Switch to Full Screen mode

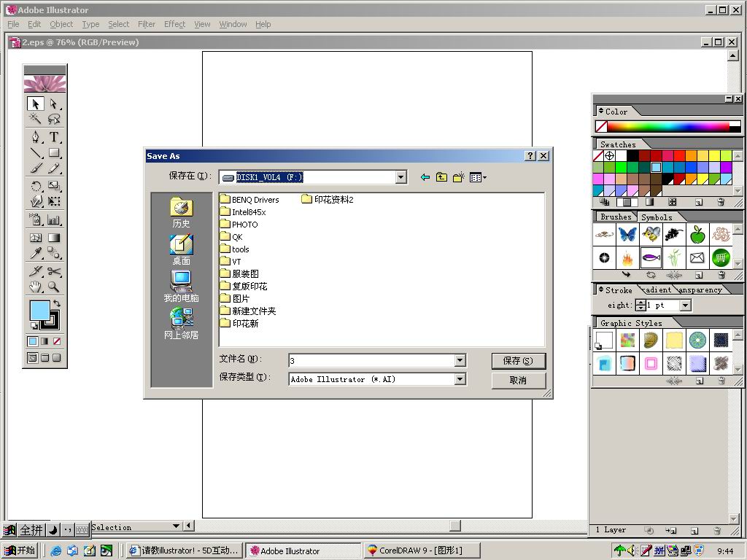point(57,357)
